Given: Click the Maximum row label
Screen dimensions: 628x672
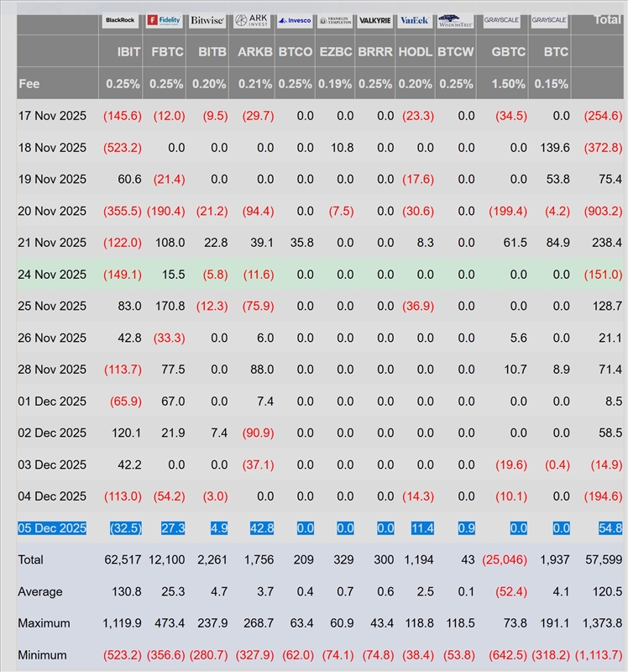Looking at the screenshot, I should click(x=44, y=623).
